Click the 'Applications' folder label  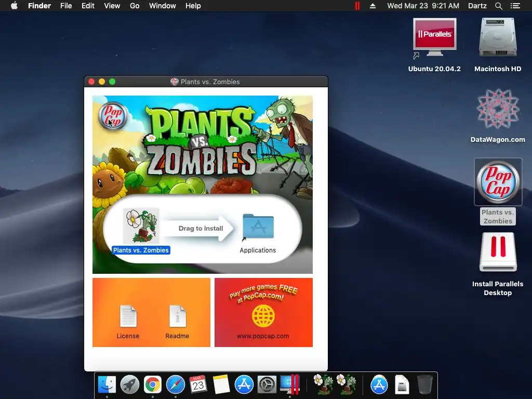coord(258,250)
